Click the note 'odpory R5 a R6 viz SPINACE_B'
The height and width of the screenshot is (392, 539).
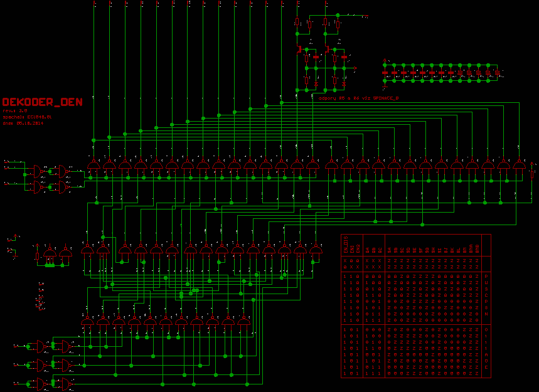click(359, 98)
